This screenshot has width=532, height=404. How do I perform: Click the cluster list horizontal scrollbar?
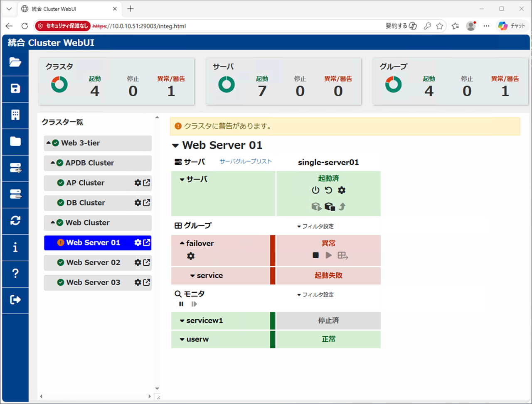pos(95,397)
